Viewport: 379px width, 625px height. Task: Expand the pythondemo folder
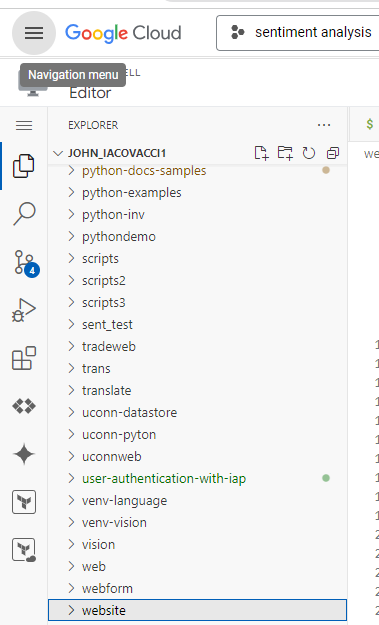click(71, 236)
